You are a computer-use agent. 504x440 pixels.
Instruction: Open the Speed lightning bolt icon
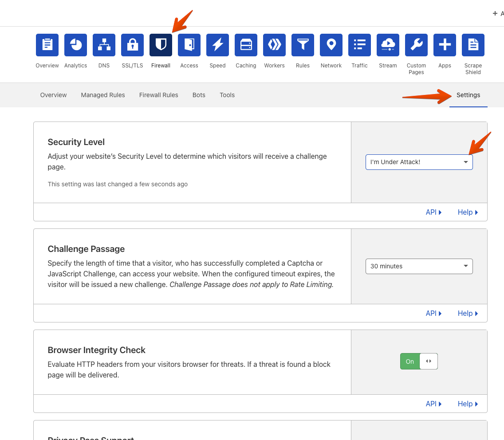pyautogui.click(x=217, y=45)
